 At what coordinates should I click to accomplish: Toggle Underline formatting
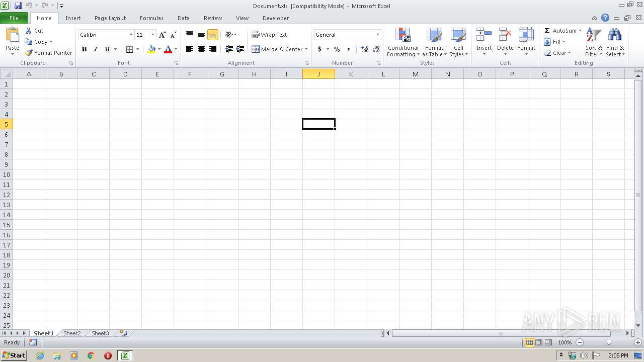click(107, 49)
